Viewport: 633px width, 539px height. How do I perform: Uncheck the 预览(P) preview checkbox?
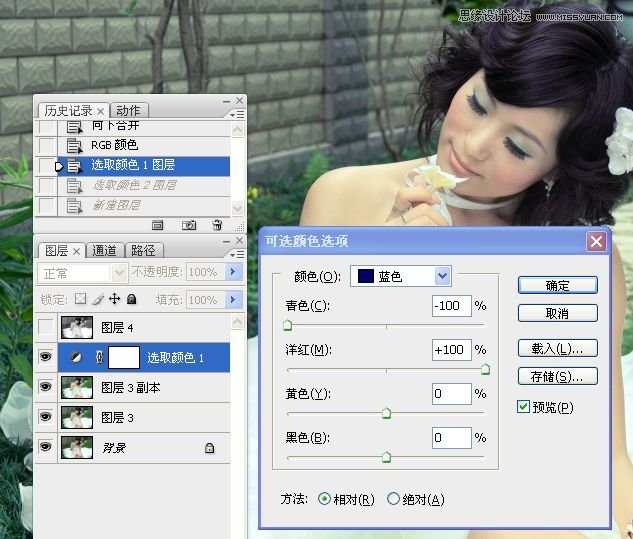[523, 406]
